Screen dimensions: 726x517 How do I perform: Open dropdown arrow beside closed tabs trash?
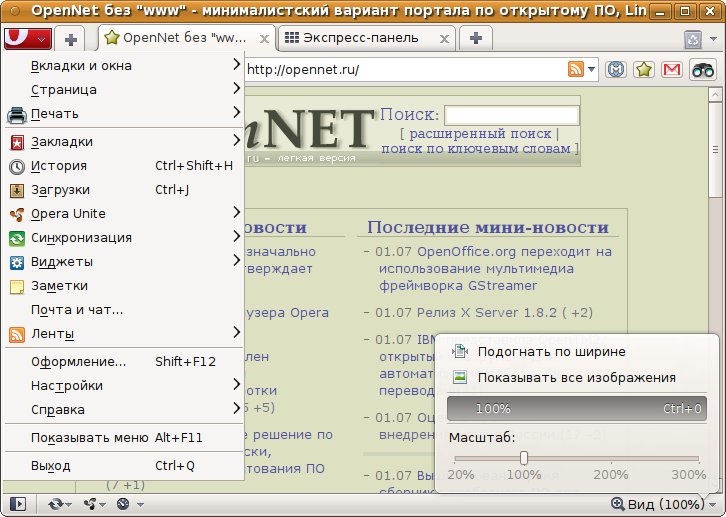click(x=713, y=39)
